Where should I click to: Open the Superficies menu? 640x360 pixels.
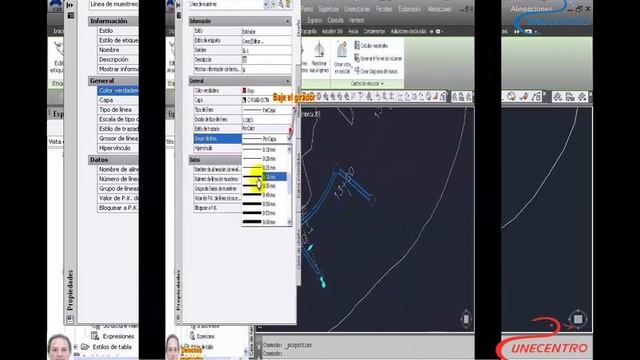tap(328, 9)
